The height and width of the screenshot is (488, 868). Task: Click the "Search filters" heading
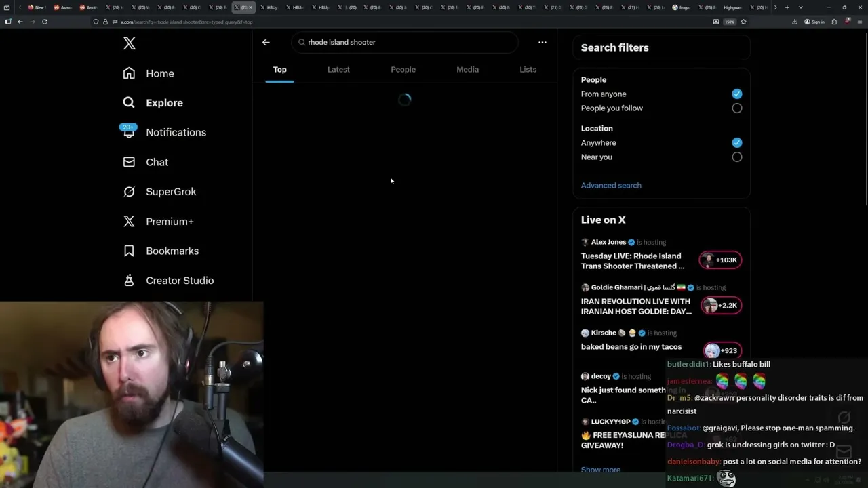615,47
